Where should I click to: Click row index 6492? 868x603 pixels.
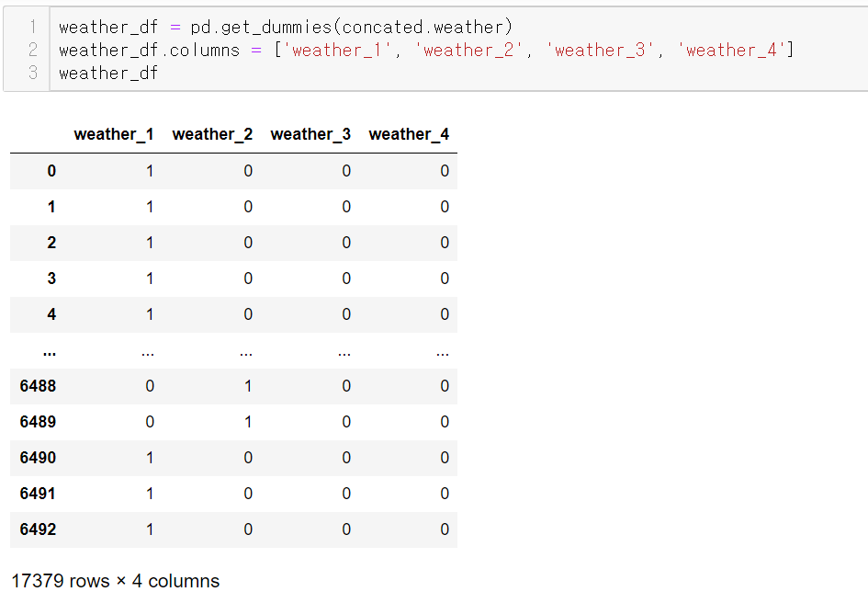pyautogui.click(x=38, y=529)
